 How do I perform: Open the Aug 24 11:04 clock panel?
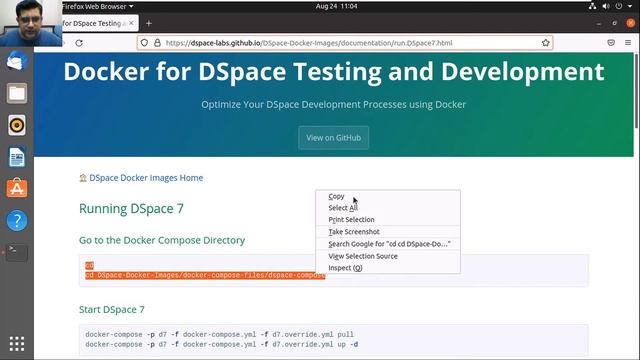pyautogui.click(x=336, y=6)
